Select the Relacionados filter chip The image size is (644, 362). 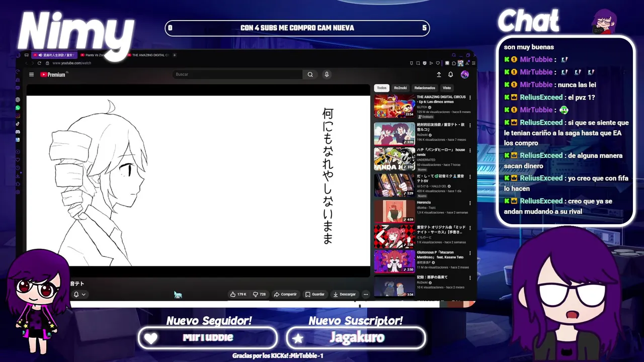point(425,88)
